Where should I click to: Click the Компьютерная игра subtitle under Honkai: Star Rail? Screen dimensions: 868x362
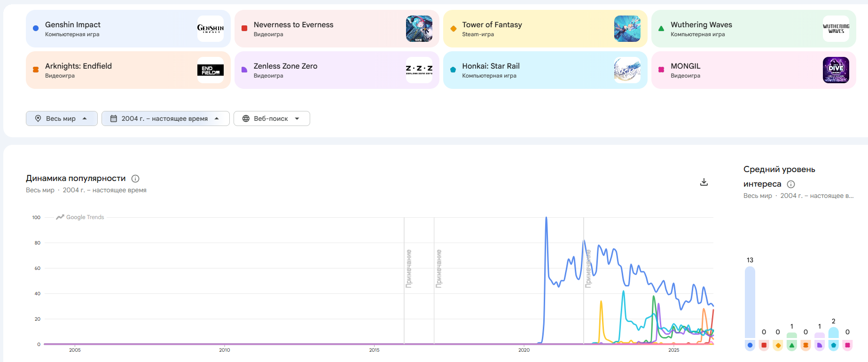(489, 76)
